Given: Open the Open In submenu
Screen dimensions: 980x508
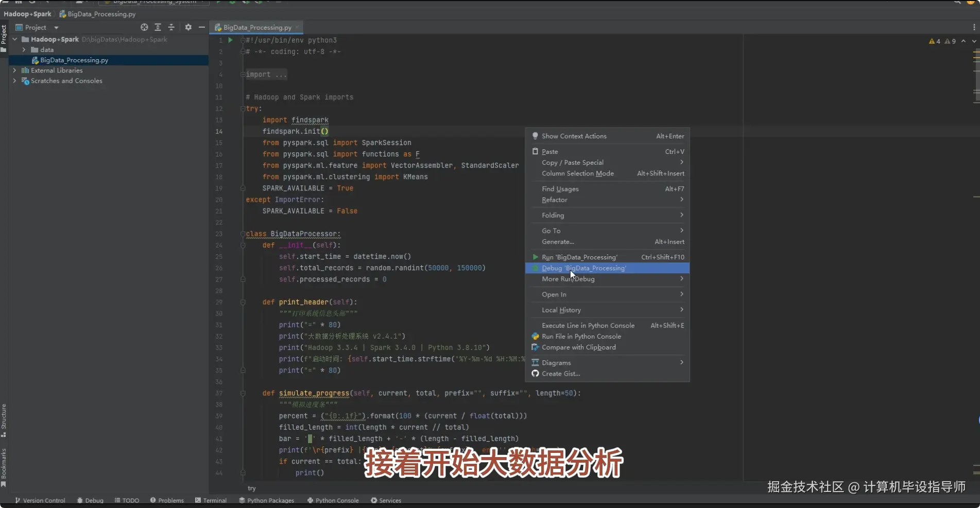Looking at the screenshot, I should [x=607, y=294].
